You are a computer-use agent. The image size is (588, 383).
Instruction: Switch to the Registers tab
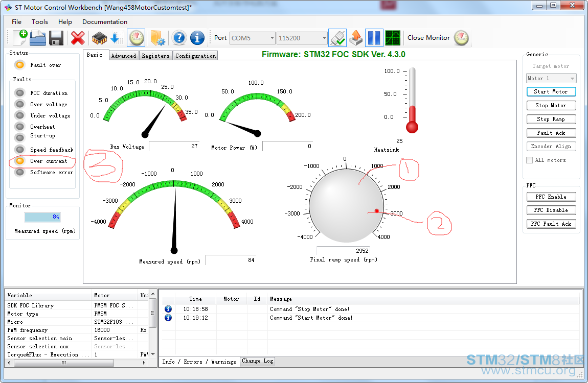(x=155, y=56)
